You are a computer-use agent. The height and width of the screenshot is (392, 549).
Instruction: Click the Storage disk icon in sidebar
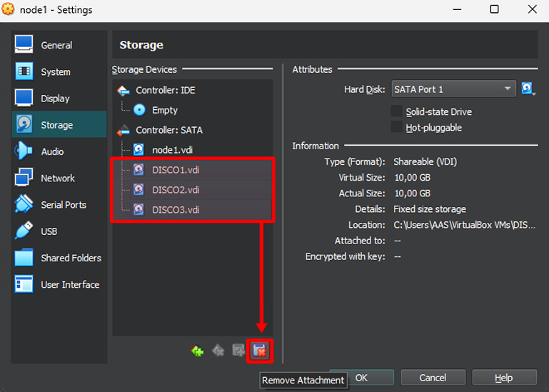point(24,124)
